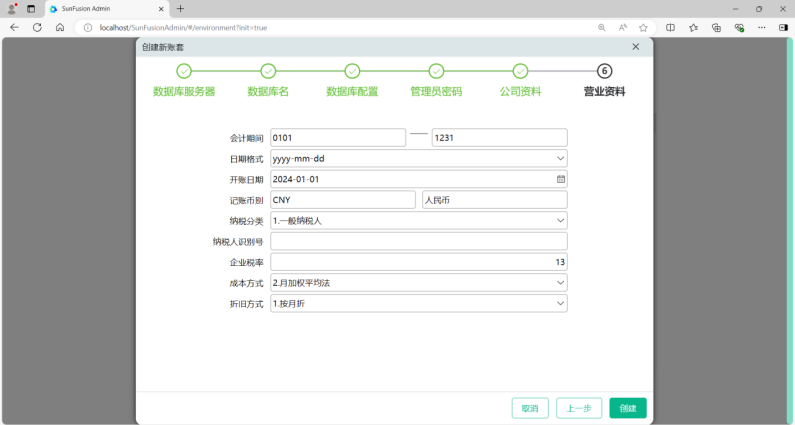Open the calendar picker for 开账日期
795x425 pixels.
tap(561, 179)
